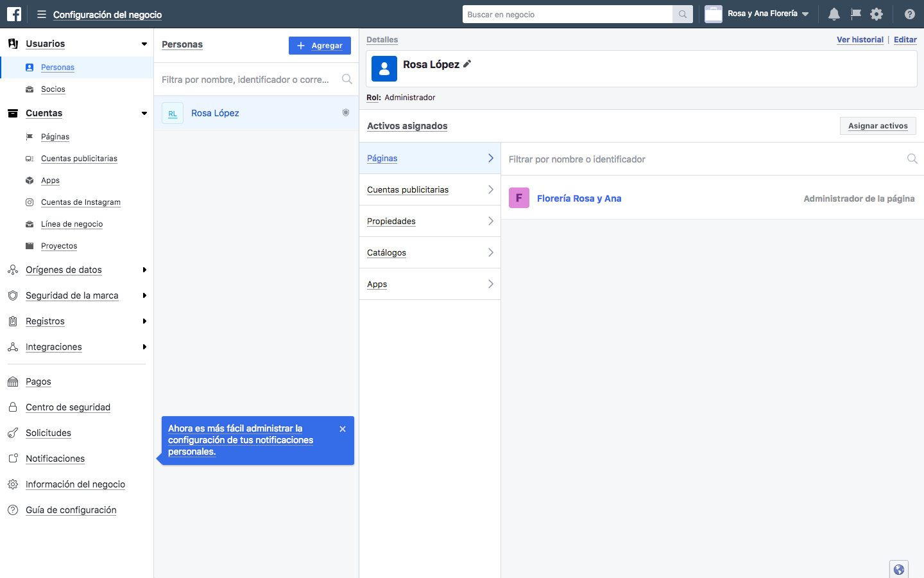Click the pink F page icon
Screen dimensions: 924x578
(519, 198)
